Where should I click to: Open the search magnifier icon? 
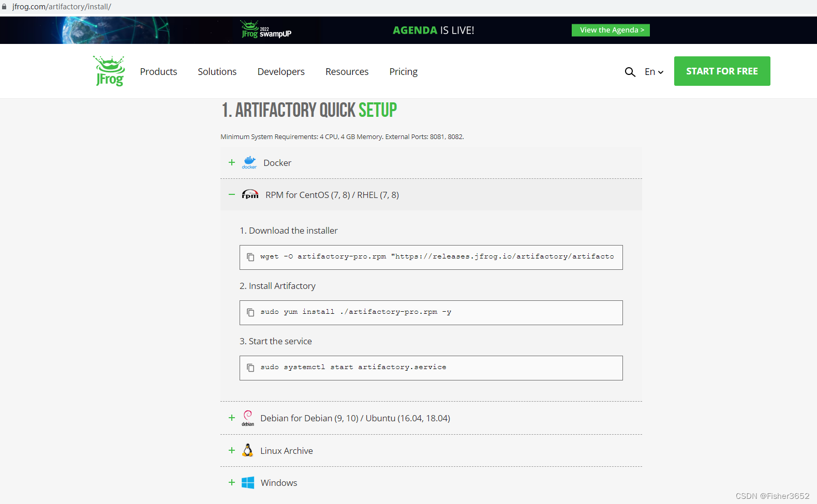click(630, 72)
